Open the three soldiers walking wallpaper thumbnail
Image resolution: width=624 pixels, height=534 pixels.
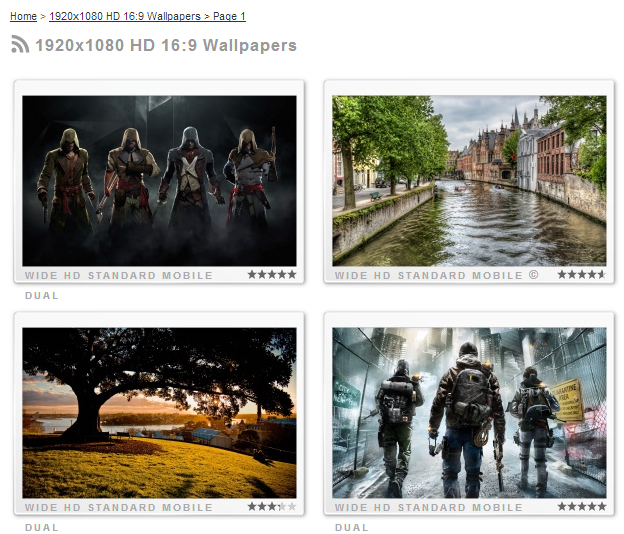469,413
